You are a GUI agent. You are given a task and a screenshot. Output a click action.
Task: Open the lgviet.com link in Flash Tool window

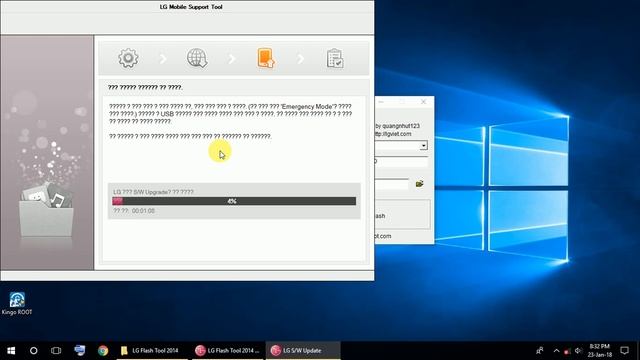click(393, 134)
